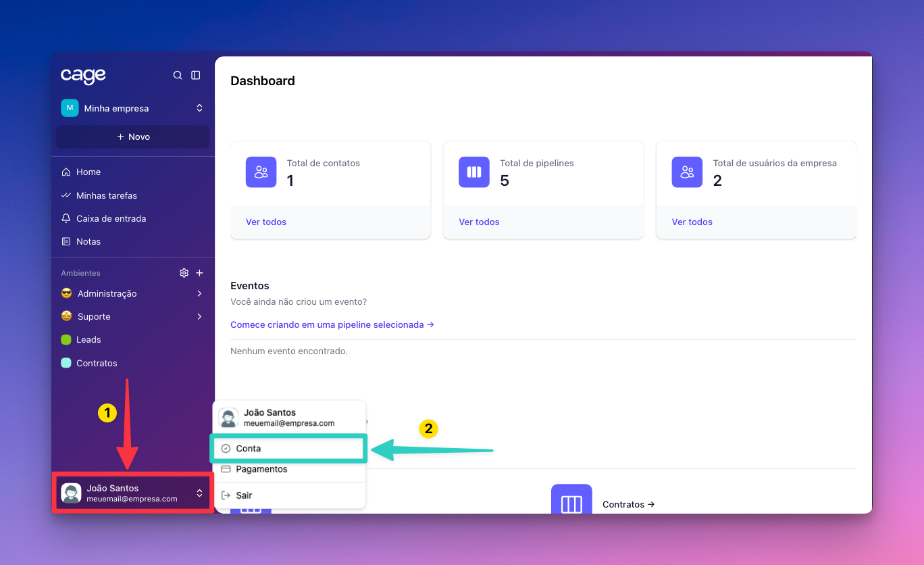Click the Total de usuários card icon

(x=687, y=172)
